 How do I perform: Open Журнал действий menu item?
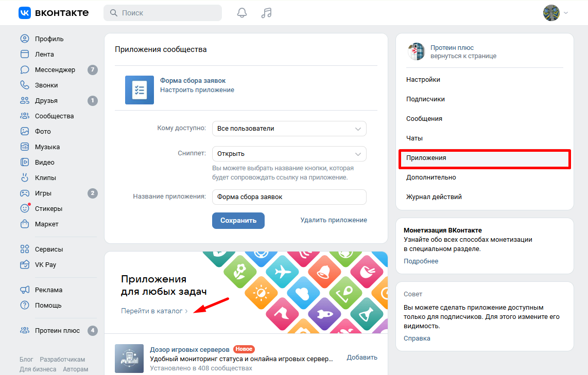click(434, 197)
